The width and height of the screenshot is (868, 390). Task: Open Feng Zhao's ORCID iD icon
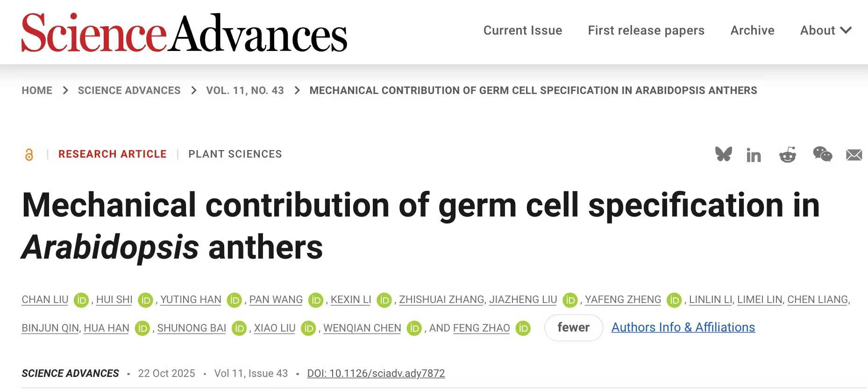pyautogui.click(x=523, y=328)
